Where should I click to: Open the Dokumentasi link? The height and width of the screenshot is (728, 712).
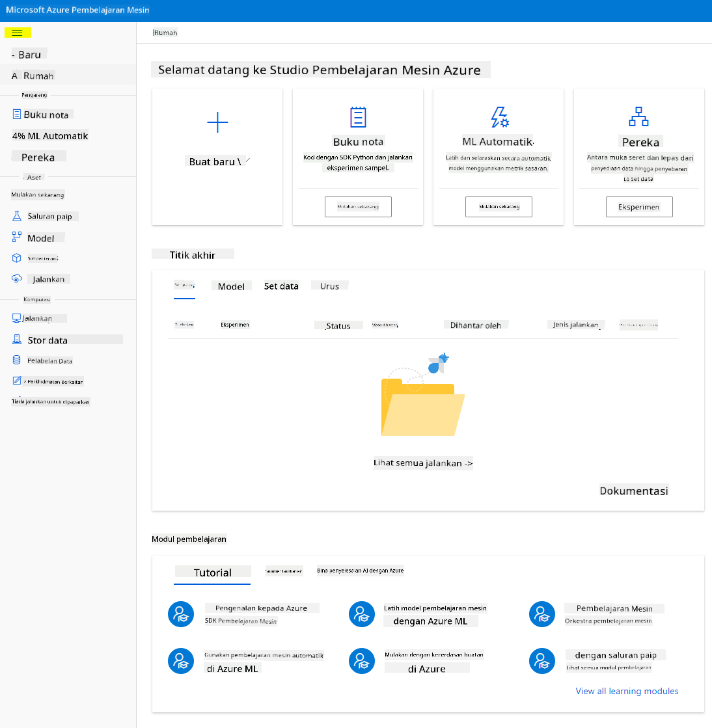click(x=634, y=491)
